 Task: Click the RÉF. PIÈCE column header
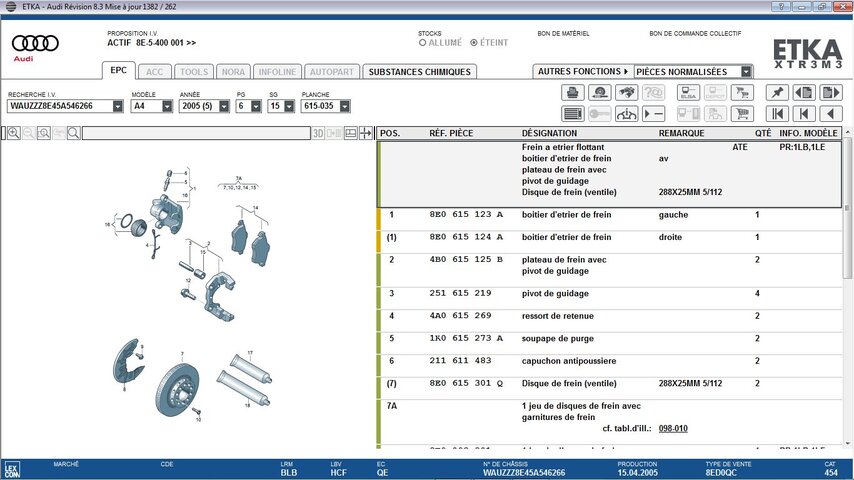click(451, 133)
